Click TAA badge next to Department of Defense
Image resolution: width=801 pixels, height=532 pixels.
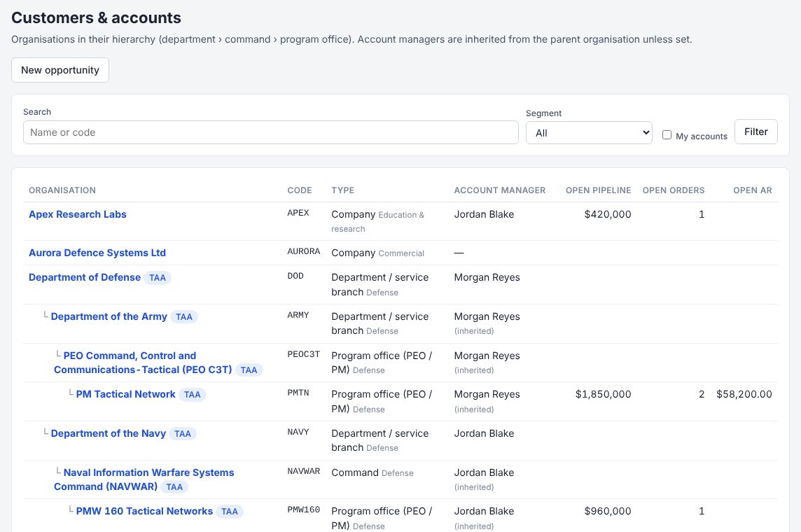(158, 278)
